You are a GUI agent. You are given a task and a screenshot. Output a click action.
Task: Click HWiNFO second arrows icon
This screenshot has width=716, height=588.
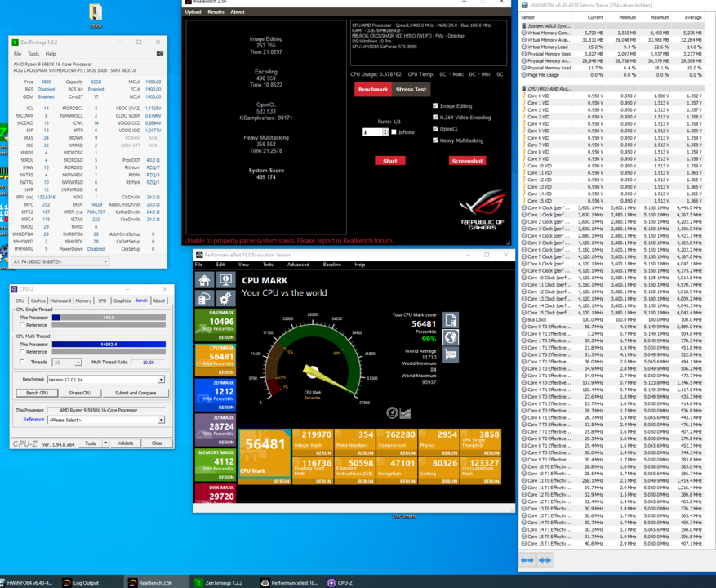tap(545, 559)
